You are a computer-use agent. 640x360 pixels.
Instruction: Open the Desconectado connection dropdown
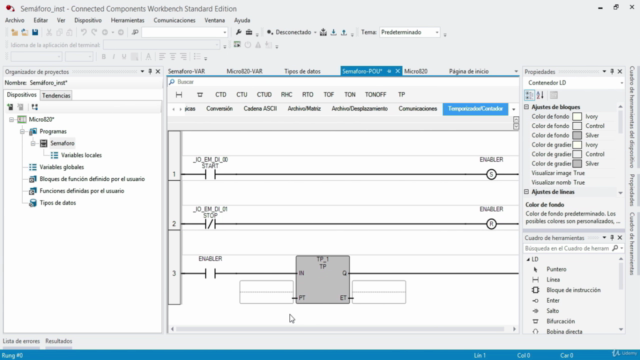315,32
